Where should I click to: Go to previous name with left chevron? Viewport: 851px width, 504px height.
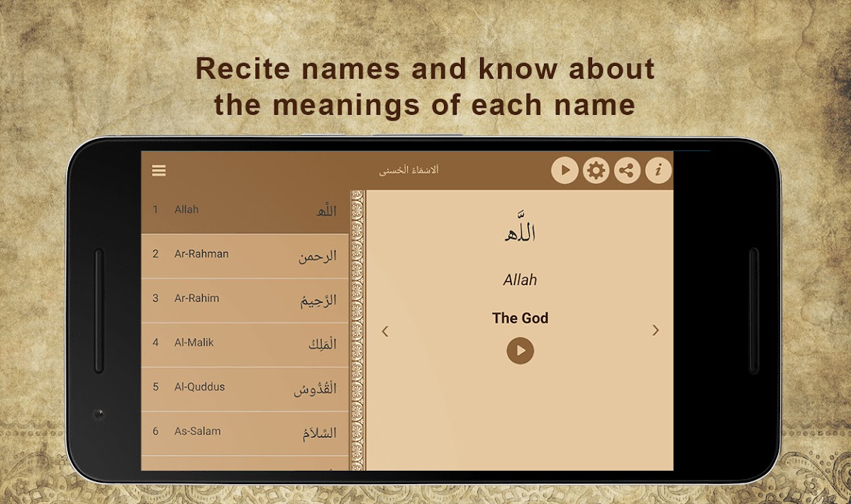click(385, 331)
